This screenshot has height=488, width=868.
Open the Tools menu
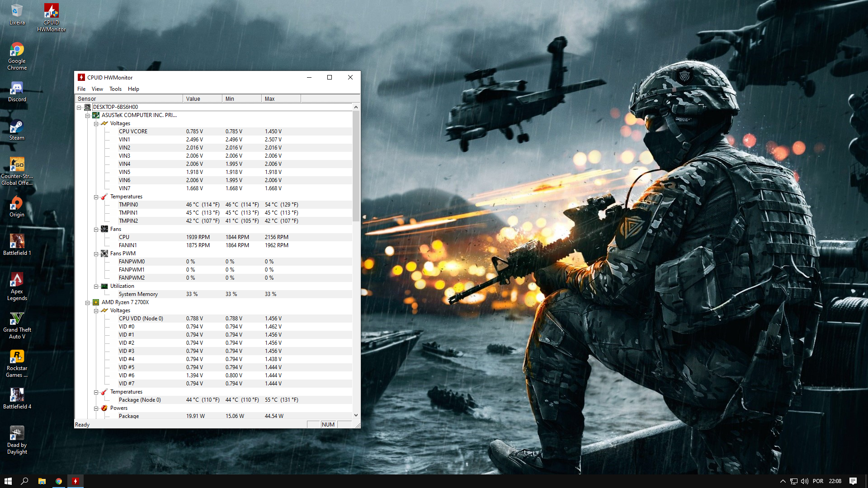pyautogui.click(x=115, y=89)
